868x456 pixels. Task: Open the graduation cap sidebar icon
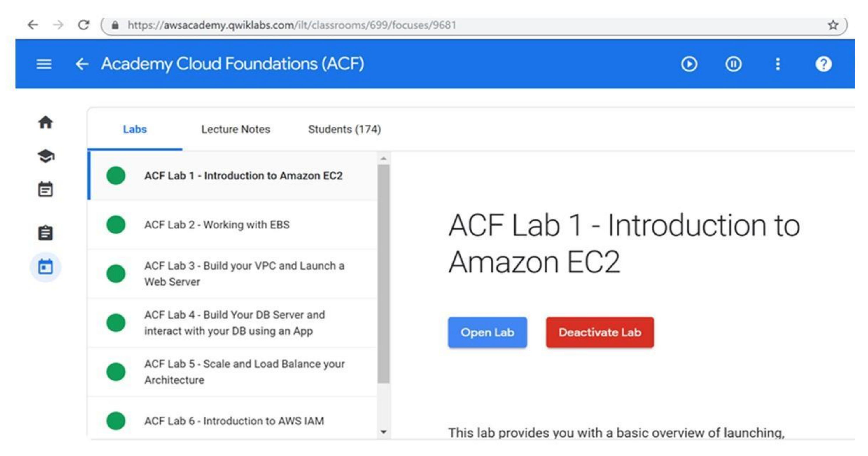click(45, 156)
